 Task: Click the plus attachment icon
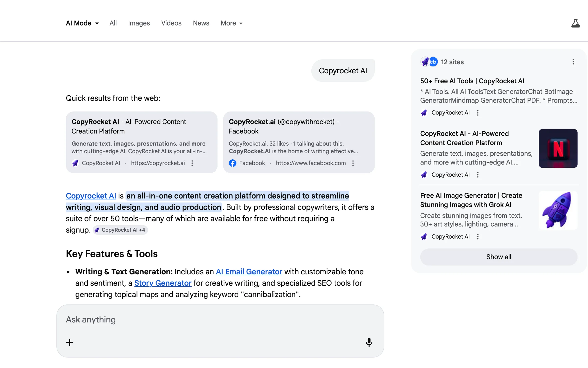tap(70, 342)
